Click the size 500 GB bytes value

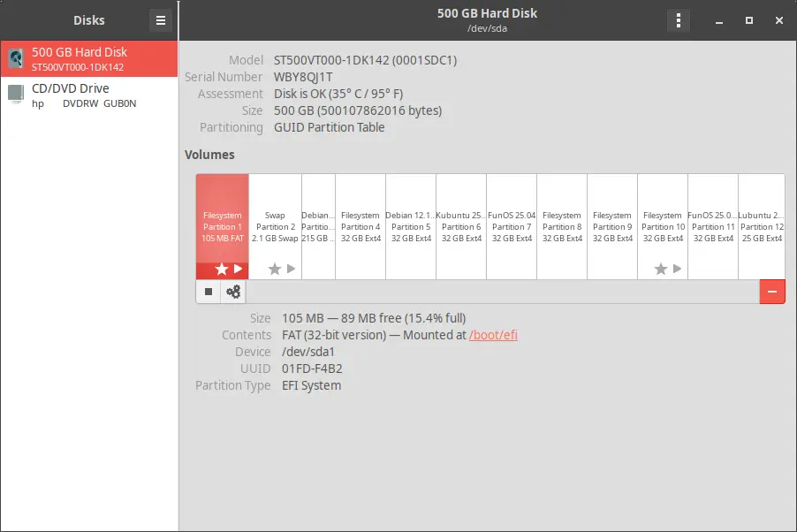[x=358, y=110]
